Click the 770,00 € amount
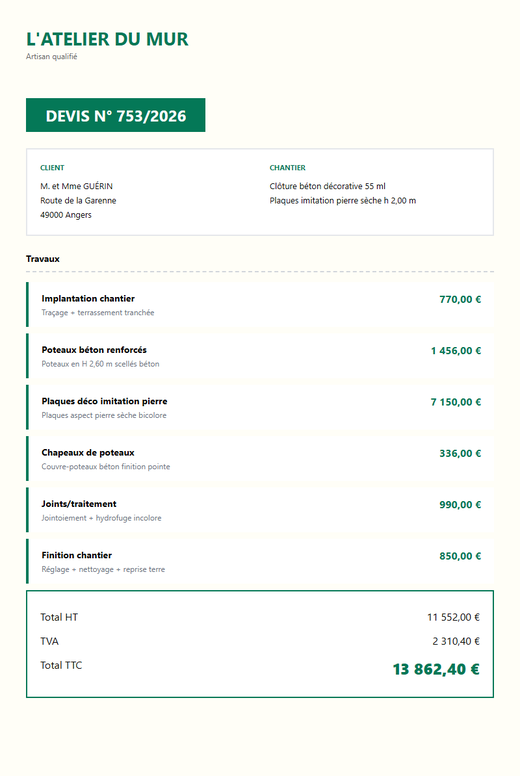The image size is (520, 776). tap(460, 299)
